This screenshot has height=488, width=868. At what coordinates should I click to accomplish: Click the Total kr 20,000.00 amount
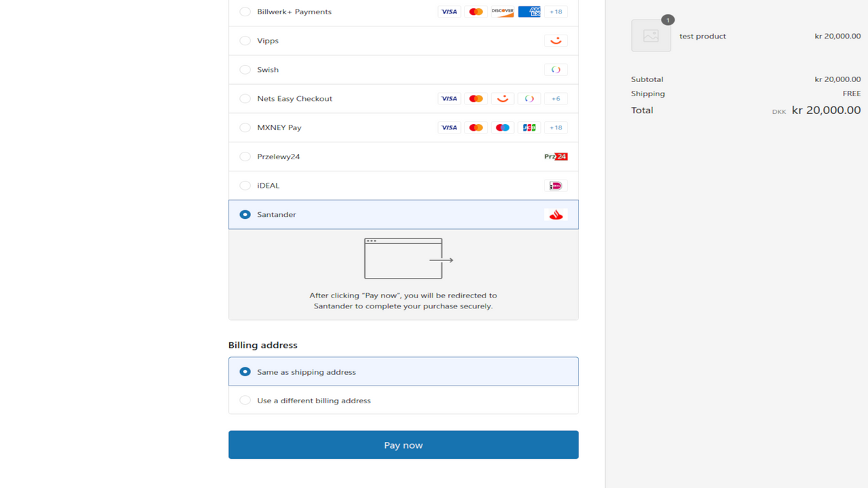826,110
